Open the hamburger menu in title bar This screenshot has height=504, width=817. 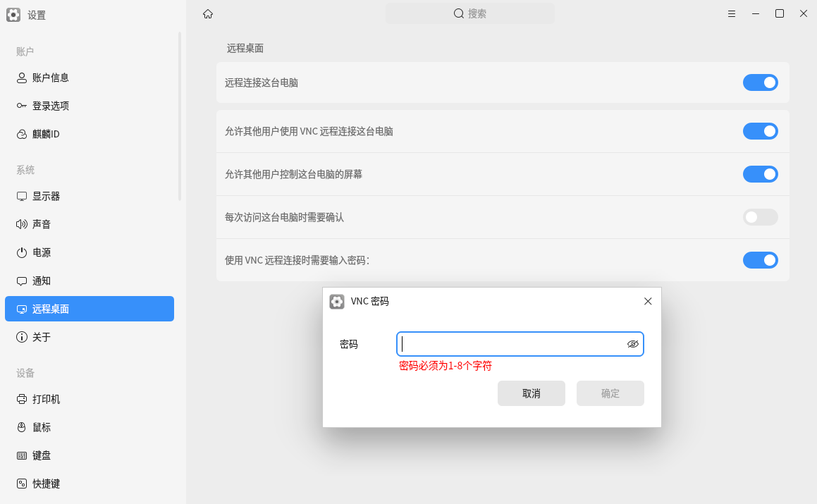click(732, 14)
